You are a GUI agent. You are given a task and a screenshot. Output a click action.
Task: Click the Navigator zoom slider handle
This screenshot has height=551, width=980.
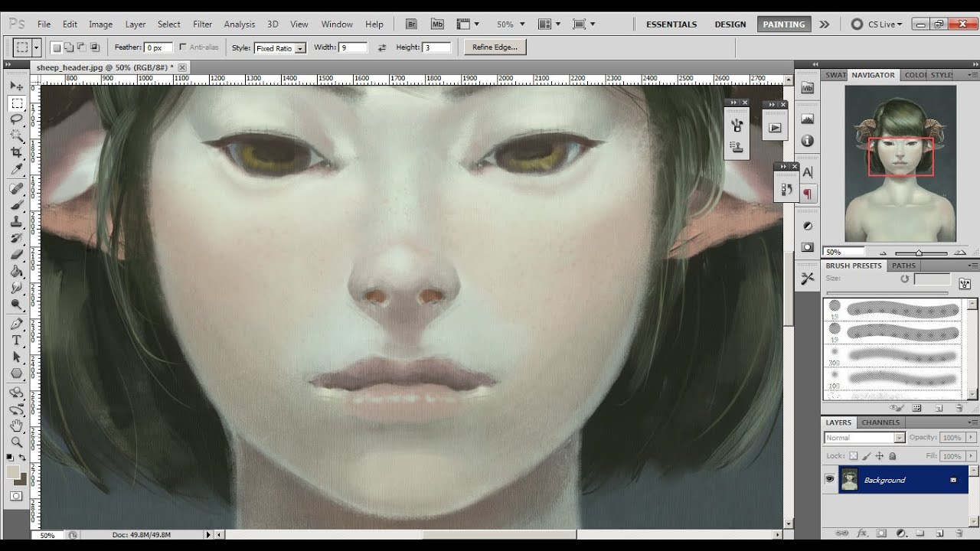pos(919,253)
